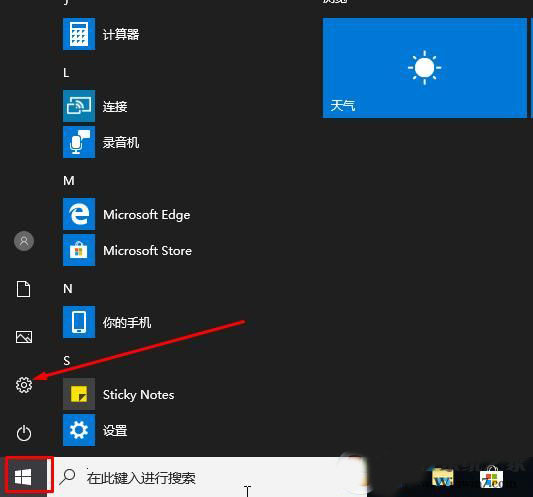Open Microsoft Store taskbar icon

tap(491, 477)
